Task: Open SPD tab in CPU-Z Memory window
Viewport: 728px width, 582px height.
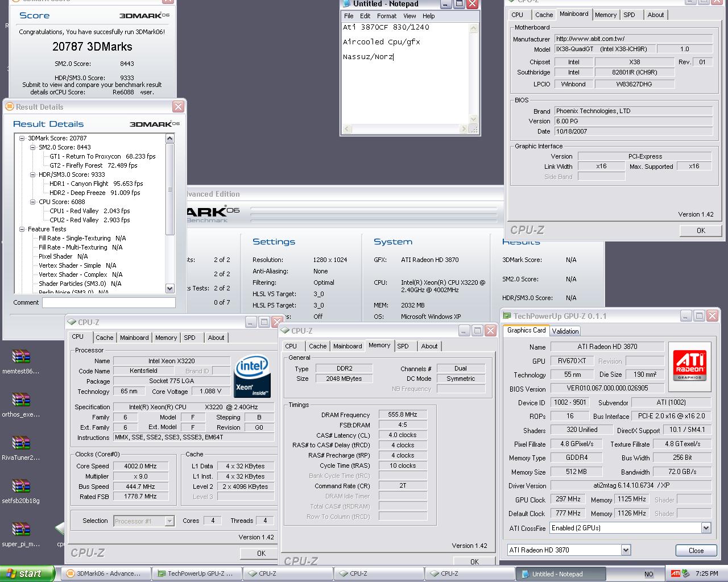Action: coord(403,346)
